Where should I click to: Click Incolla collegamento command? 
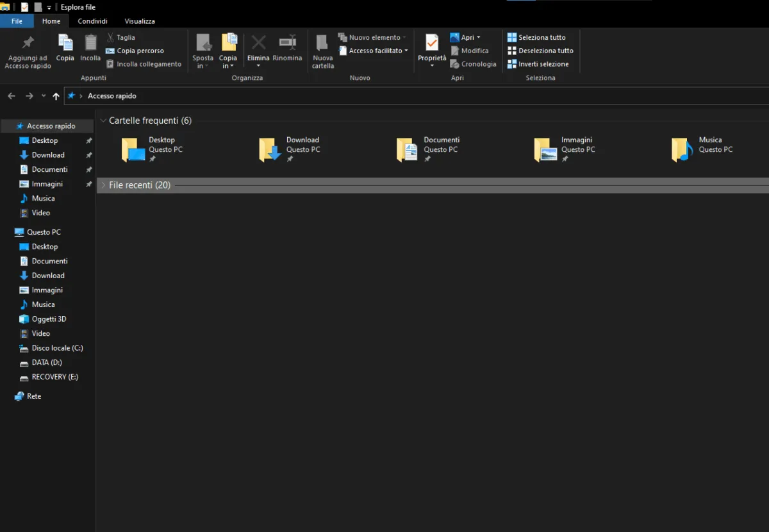[144, 64]
